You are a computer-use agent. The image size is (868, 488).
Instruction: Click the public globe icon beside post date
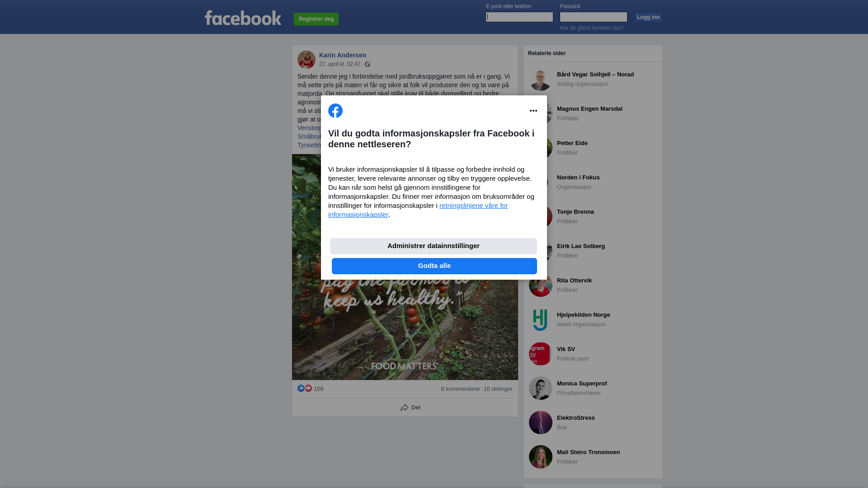coord(368,64)
